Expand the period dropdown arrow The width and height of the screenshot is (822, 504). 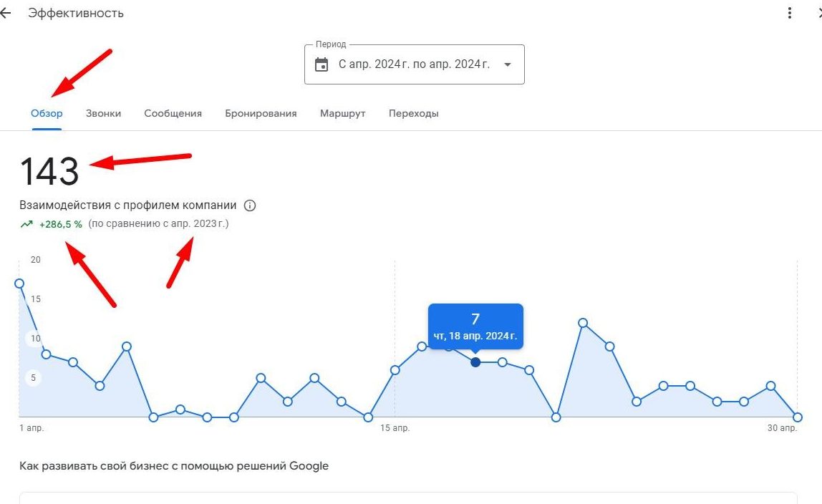[x=508, y=64]
